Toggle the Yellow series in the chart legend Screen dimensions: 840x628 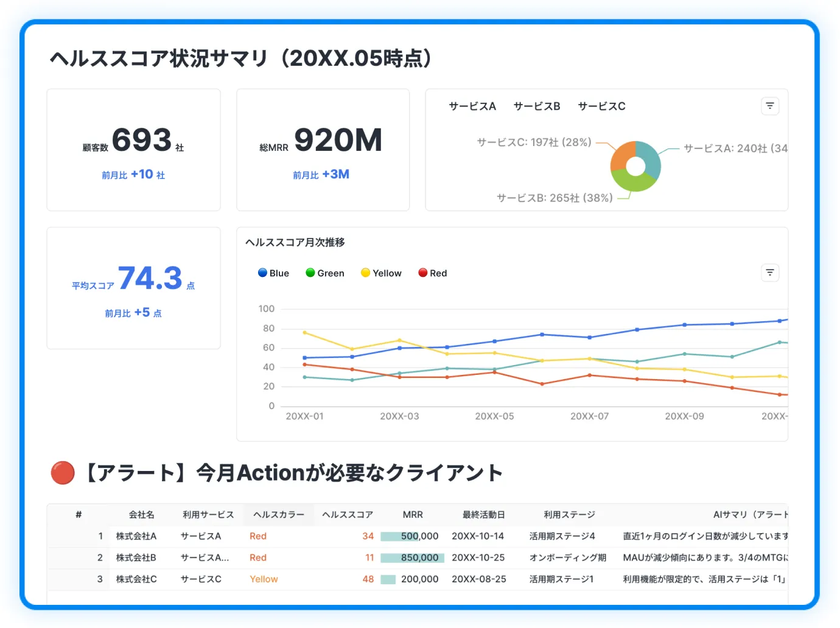380,273
